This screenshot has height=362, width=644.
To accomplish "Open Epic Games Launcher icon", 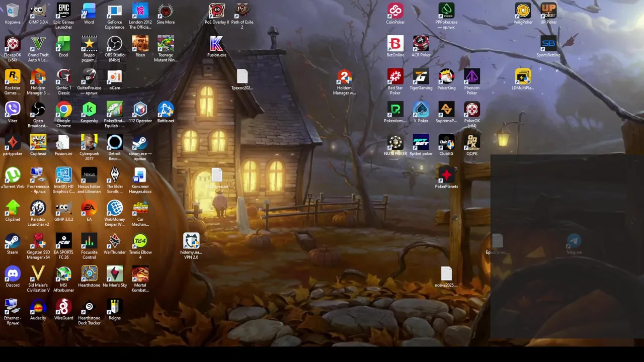I will [x=63, y=16].
